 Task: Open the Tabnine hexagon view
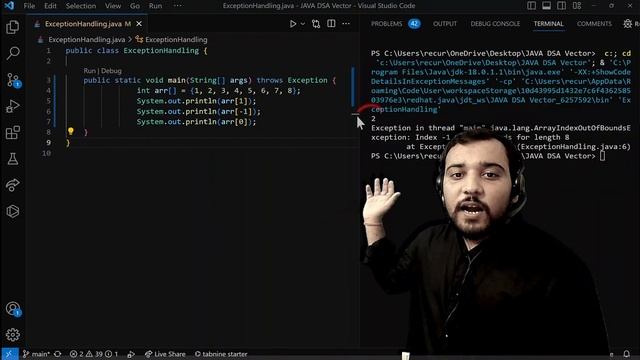[13, 211]
